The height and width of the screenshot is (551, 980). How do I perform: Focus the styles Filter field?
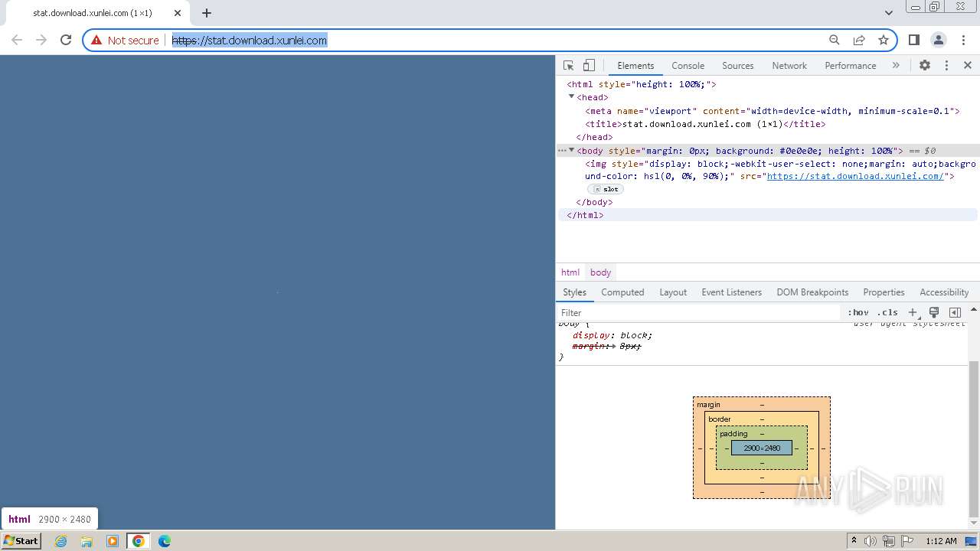[x=698, y=312]
